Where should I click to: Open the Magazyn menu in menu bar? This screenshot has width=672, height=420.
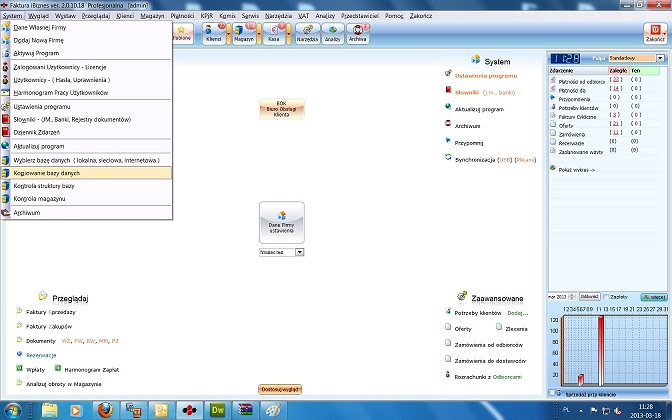(x=152, y=16)
